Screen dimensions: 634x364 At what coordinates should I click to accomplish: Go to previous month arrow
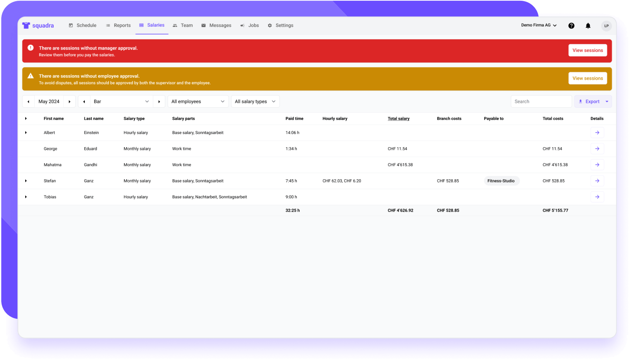[28, 101]
